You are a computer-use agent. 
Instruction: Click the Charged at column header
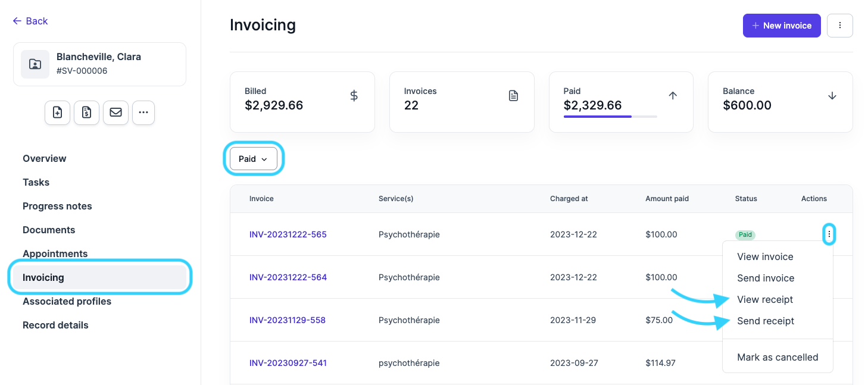[x=569, y=199]
